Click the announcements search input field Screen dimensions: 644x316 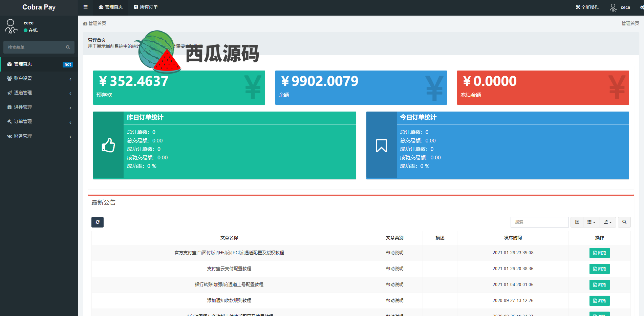539,222
